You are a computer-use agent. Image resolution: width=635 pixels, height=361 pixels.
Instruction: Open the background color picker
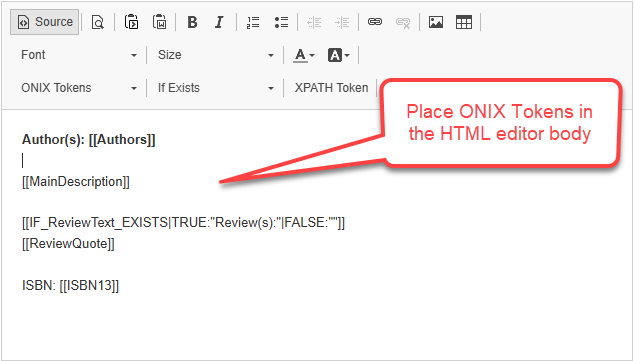[339, 55]
